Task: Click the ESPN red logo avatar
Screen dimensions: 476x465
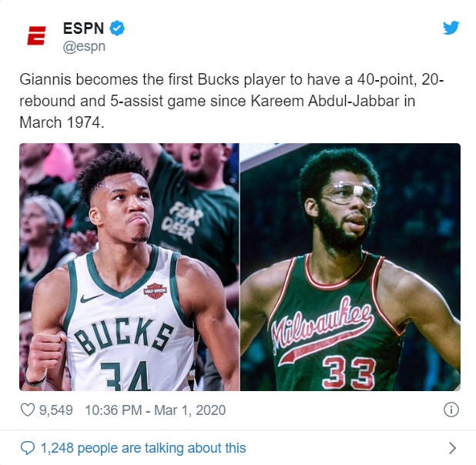Action: (36, 35)
